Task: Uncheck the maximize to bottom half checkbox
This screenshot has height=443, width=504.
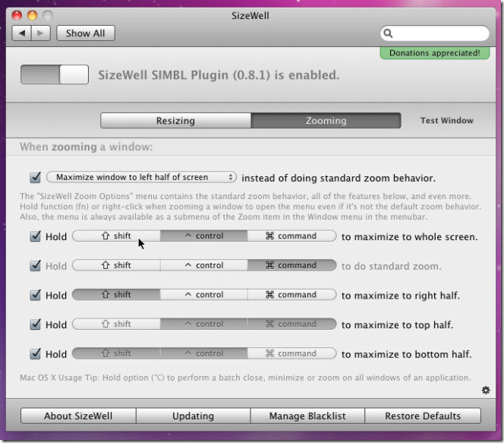Action: (x=36, y=354)
